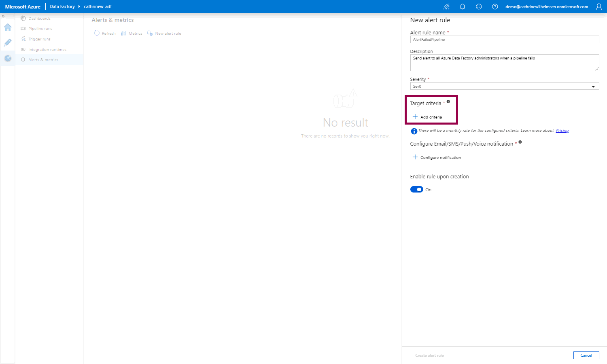The image size is (607, 364).
Task: Open the Author pencil icon in sidebar
Action: click(8, 43)
